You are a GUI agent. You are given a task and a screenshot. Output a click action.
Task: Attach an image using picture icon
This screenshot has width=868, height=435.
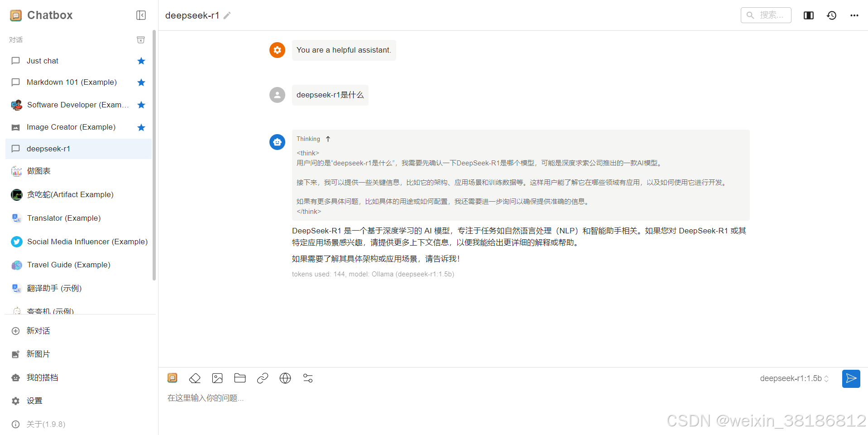click(217, 378)
